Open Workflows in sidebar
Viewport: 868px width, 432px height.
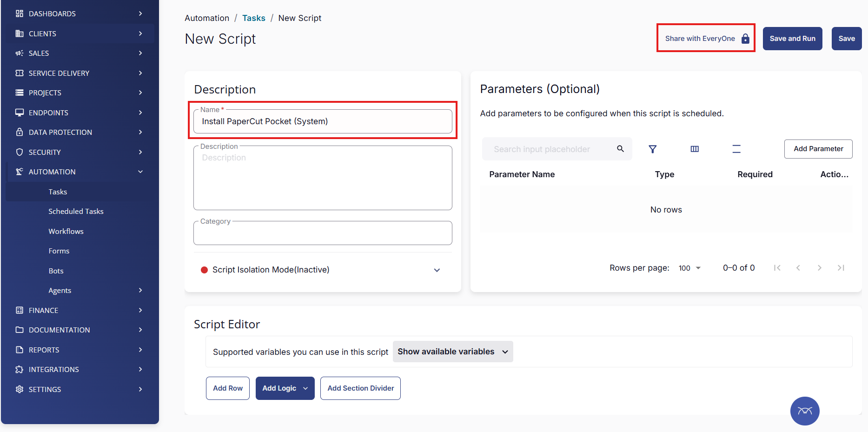click(x=66, y=231)
